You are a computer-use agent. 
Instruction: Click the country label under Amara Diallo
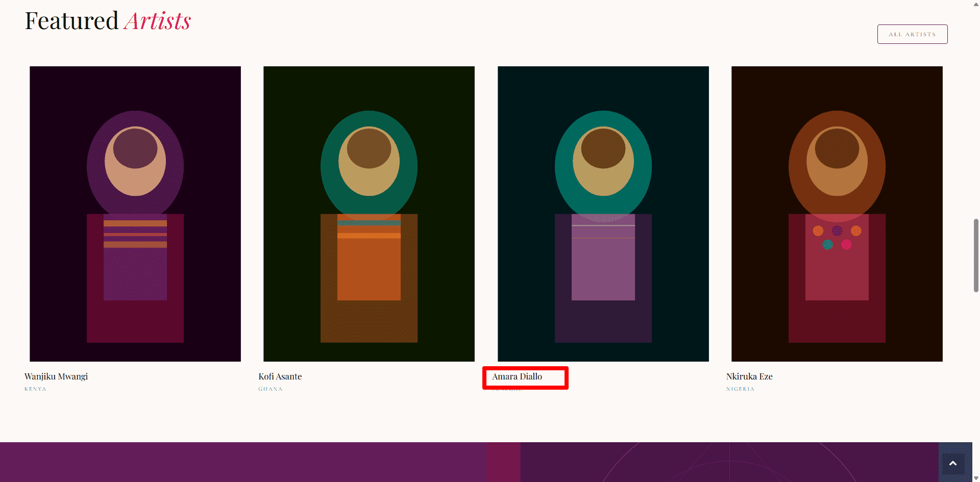[x=507, y=390]
